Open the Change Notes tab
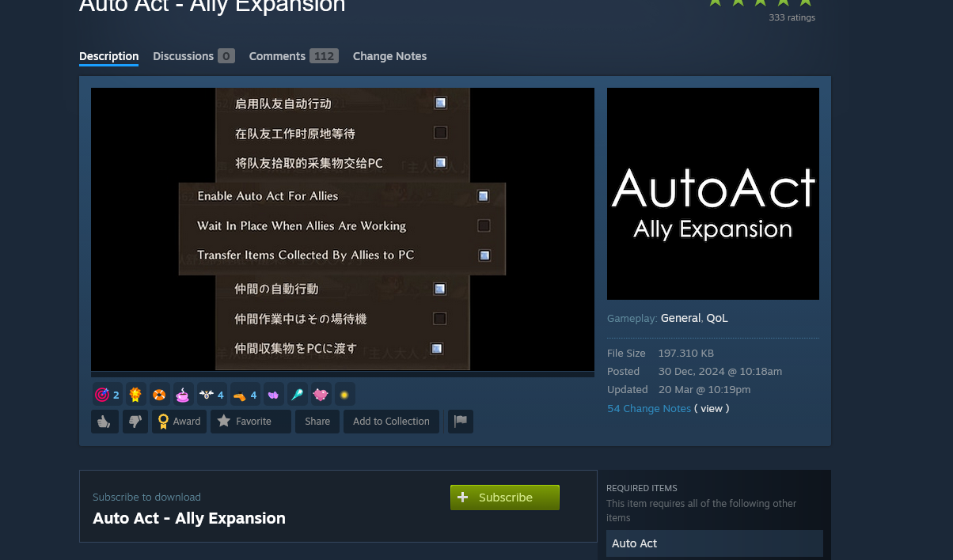Screen dimensions: 953x560 point(389,56)
